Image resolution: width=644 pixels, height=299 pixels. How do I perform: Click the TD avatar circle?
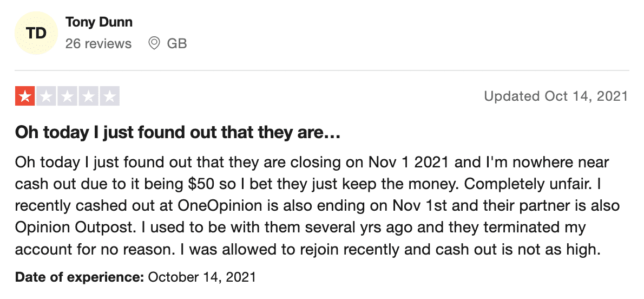36,33
